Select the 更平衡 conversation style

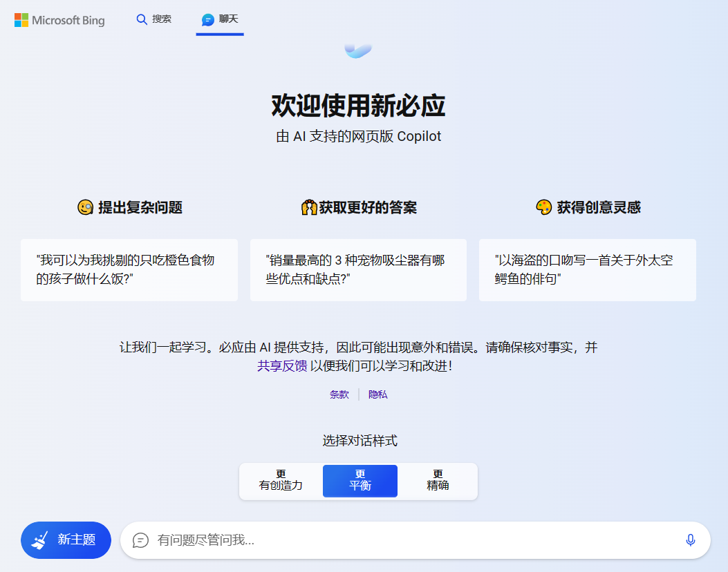click(x=360, y=481)
